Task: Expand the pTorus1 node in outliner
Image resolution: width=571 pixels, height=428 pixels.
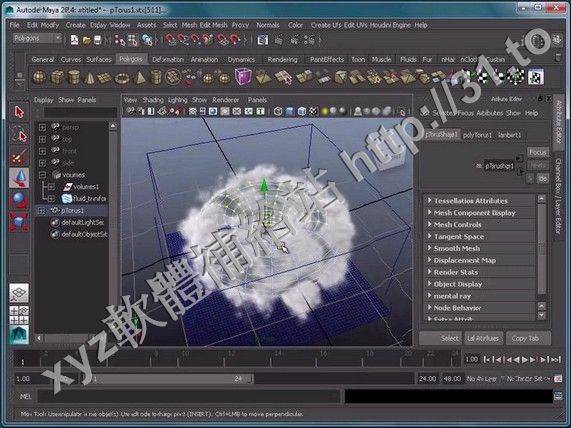Action: pyautogui.click(x=42, y=211)
